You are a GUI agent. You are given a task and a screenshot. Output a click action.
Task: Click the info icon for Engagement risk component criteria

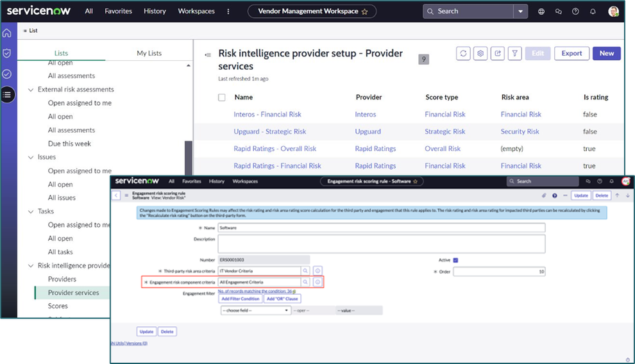pos(318,282)
